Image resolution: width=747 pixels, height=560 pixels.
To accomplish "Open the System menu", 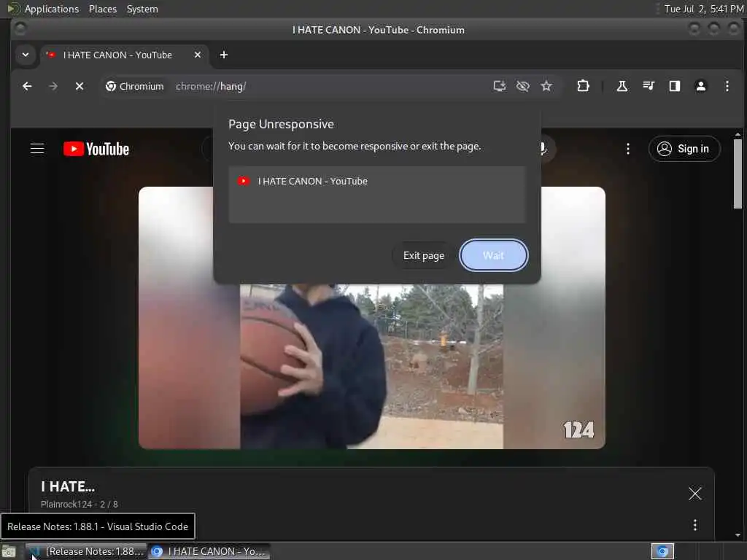I will (x=142, y=9).
